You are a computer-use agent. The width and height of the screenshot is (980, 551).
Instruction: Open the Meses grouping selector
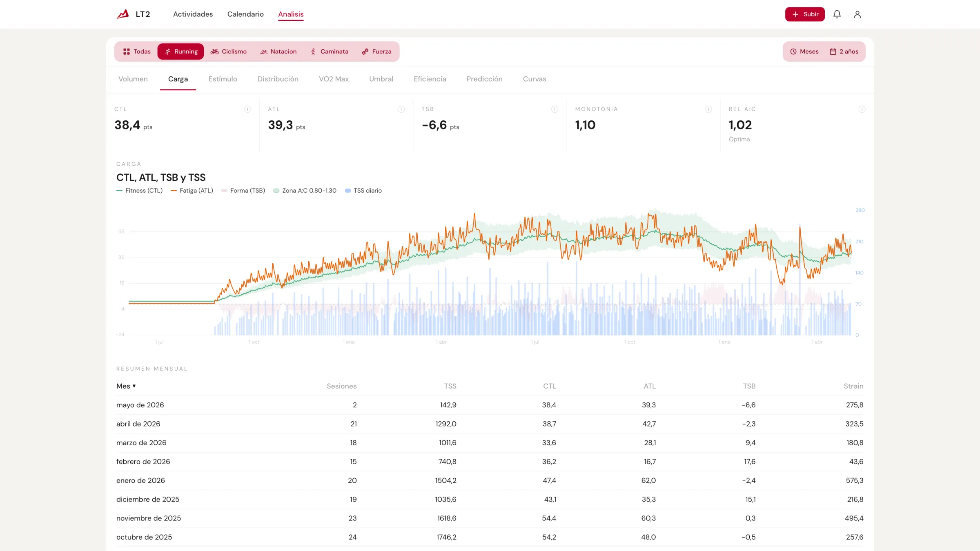pyautogui.click(x=804, y=51)
